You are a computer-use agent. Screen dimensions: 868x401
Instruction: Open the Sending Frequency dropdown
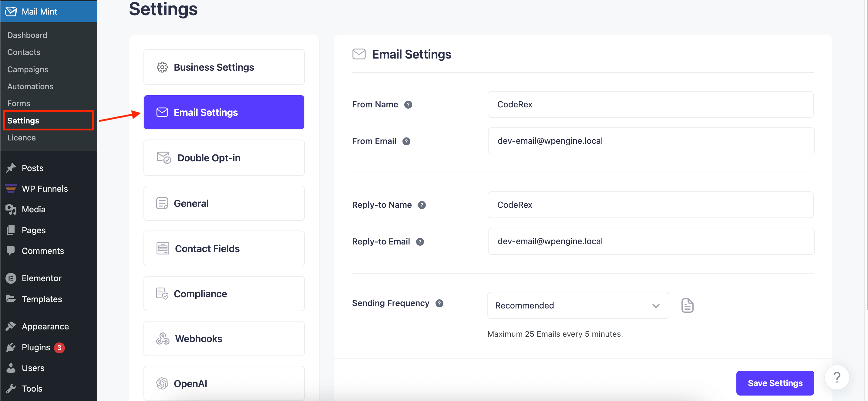point(578,306)
